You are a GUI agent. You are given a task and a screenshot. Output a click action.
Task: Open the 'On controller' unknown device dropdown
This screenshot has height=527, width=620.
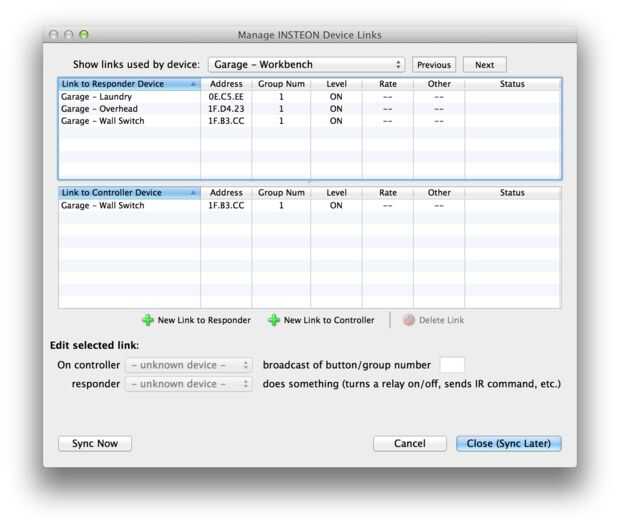(x=189, y=365)
